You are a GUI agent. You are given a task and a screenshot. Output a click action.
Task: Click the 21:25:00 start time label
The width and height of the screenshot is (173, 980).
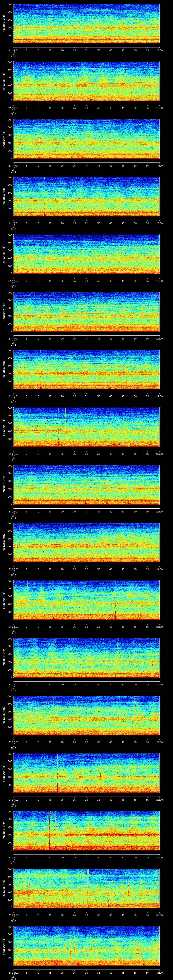click(13, 685)
